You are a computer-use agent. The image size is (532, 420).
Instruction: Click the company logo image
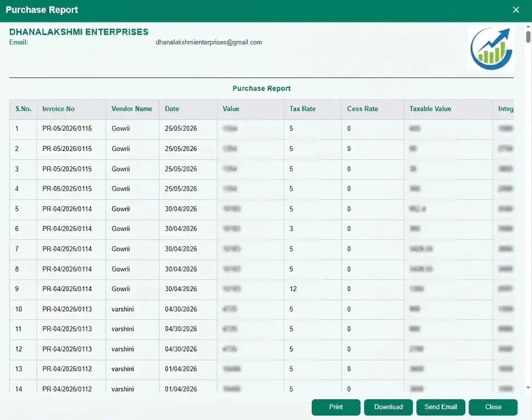point(491,48)
